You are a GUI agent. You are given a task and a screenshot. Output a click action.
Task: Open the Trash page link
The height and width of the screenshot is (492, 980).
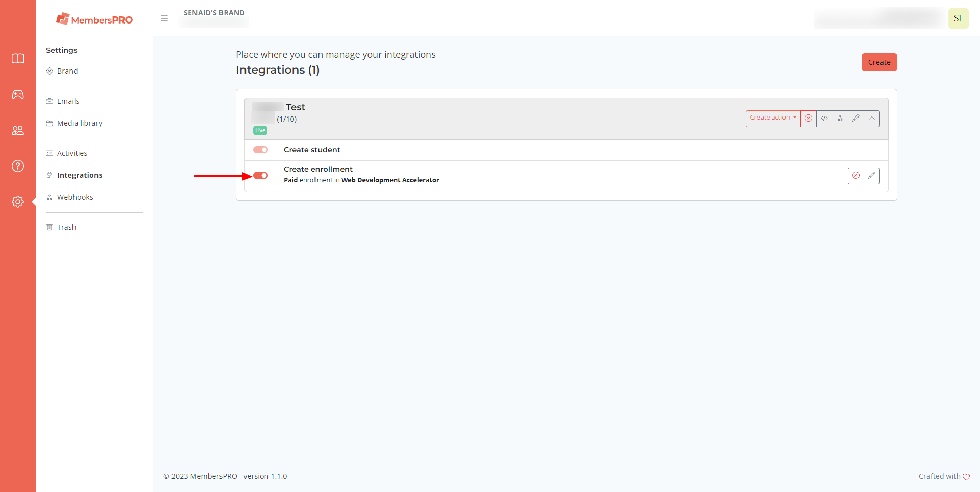(x=66, y=227)
